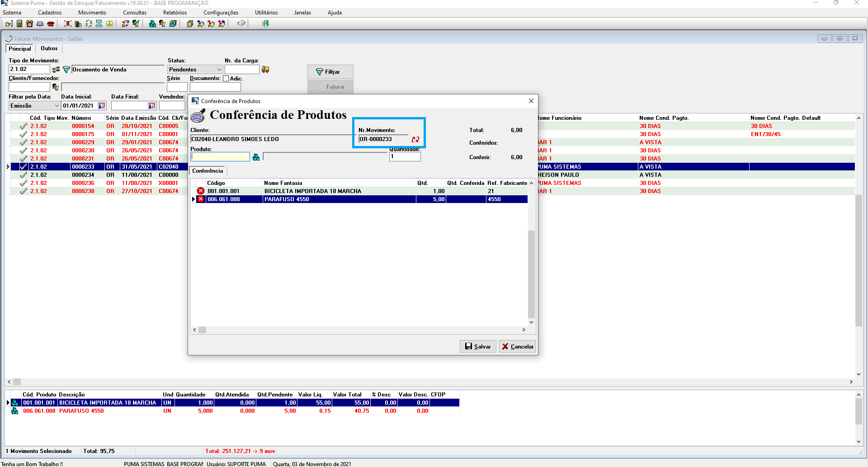Toggle the Adic. checkbox
Screen dimensions: 868x467
point(226,79)
